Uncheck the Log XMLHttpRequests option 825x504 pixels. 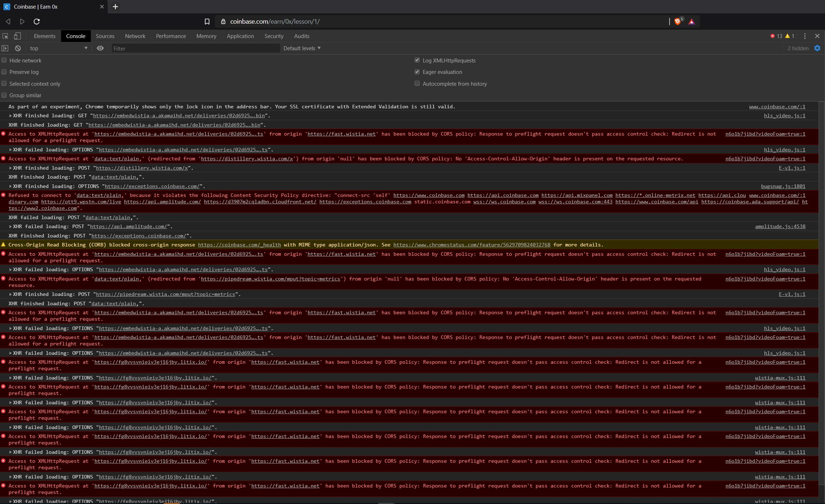click(417, 60)
